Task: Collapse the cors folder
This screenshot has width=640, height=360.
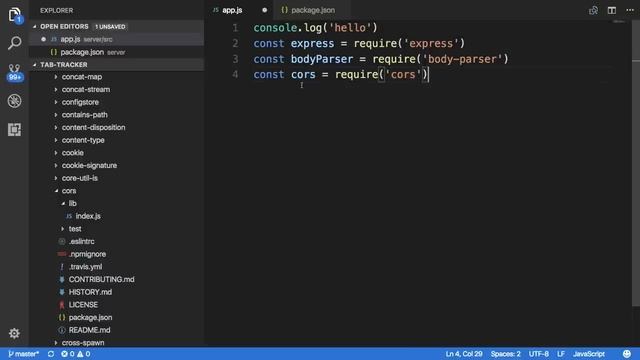Action: click(x=69, y=191)
